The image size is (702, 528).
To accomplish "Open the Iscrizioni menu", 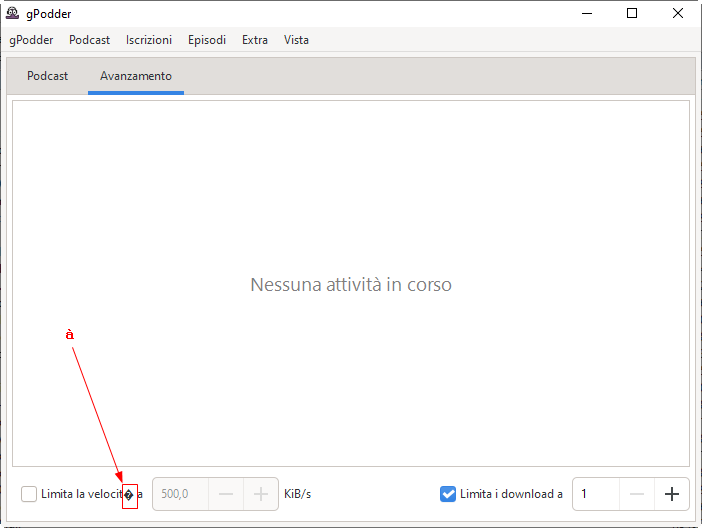I will (x=149, y=40).
